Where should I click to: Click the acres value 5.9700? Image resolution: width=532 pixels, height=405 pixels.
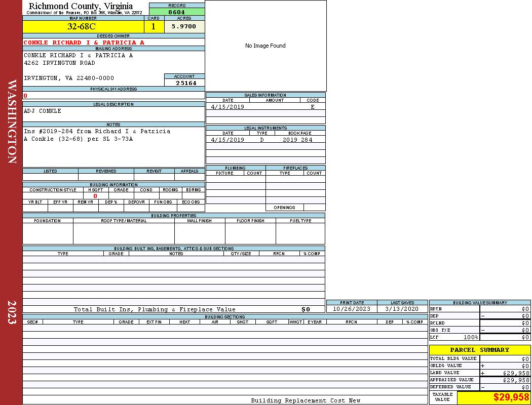coord(184,27)
